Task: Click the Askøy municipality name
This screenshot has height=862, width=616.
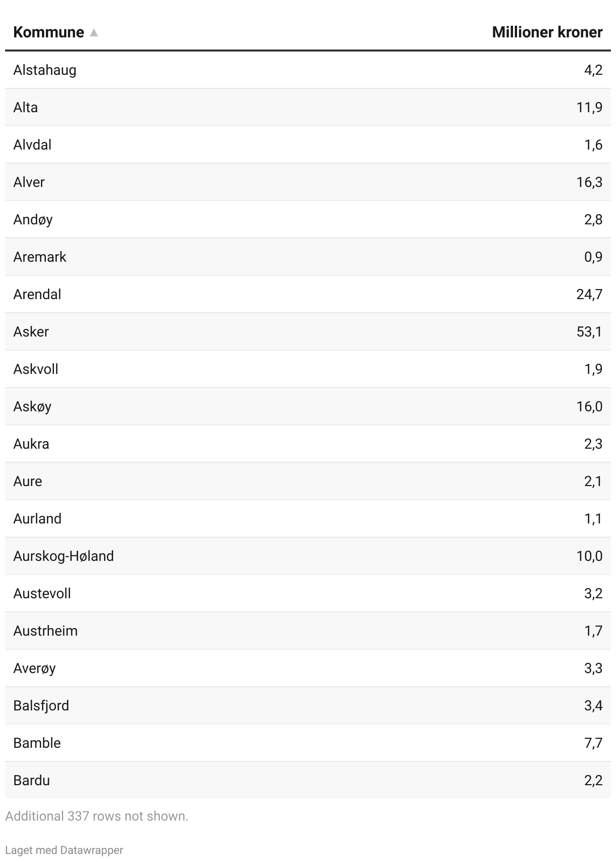Action: pyautogui.click(x=32, y=406)
